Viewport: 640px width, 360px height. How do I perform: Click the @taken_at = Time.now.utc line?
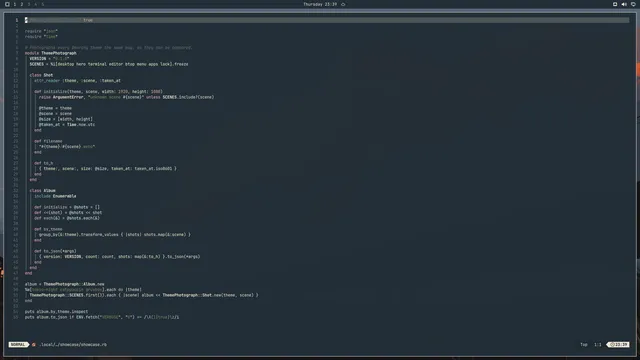pos(67,124)
